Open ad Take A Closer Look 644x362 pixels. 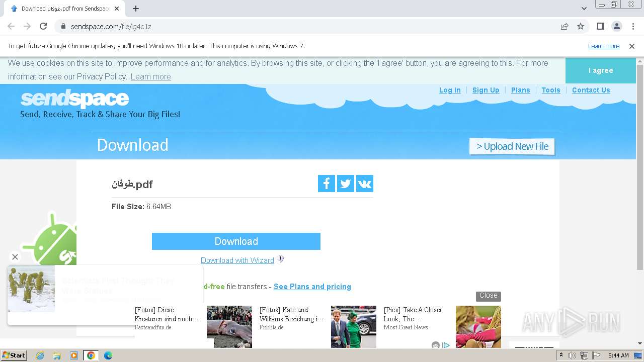click(413, 314)
